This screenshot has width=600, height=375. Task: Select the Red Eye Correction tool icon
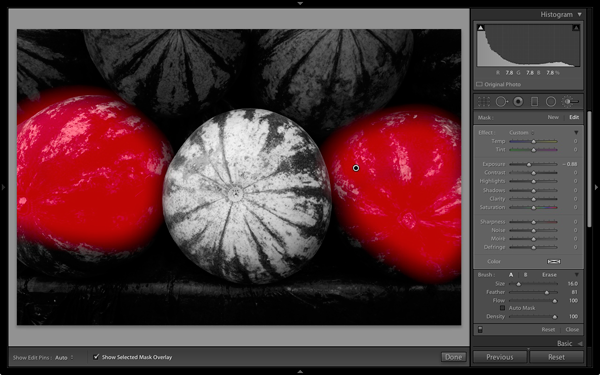pos(518,101)
